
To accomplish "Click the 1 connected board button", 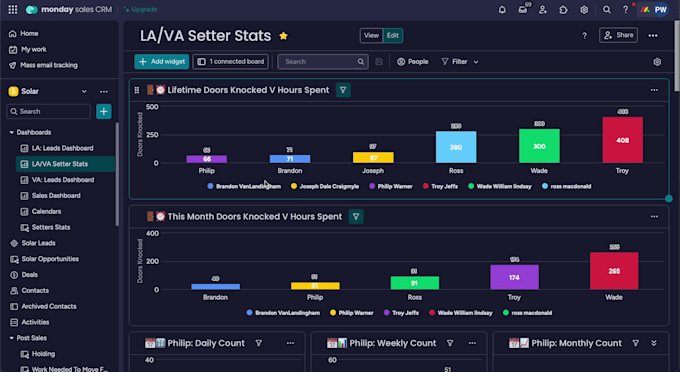I will (230, 62).
